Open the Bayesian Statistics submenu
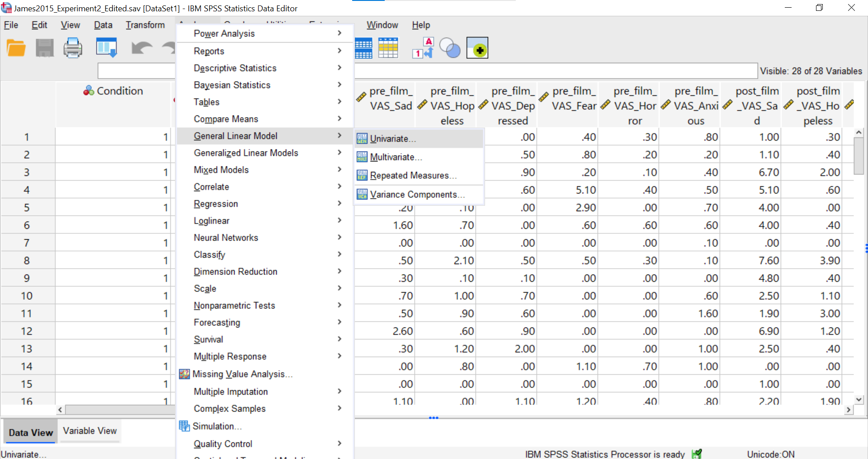Viewport: 868px width, 459px height. pyautogui.click(x=265, y=85)
